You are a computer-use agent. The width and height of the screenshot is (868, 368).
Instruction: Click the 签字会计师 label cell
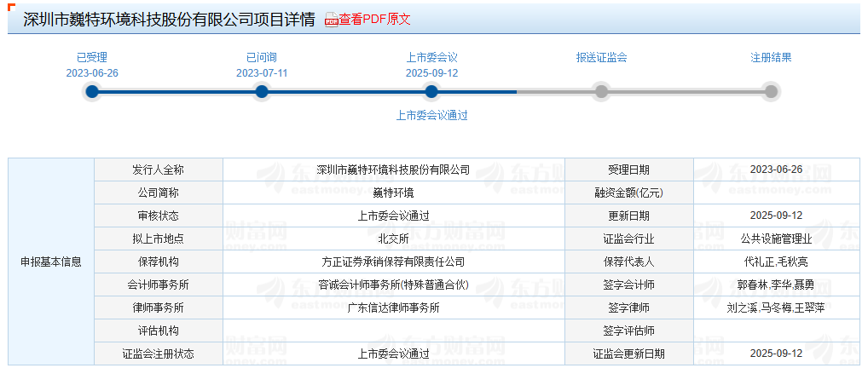coord(629,285)
